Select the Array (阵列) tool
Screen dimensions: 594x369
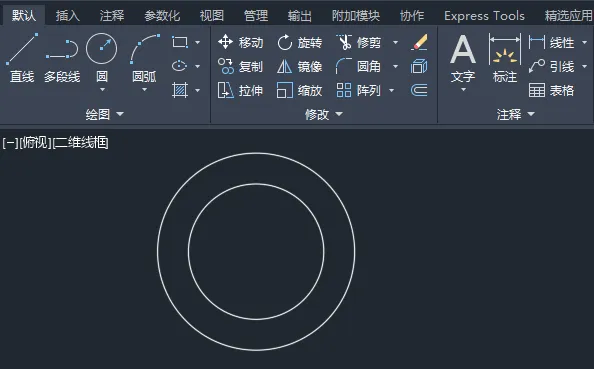click(358, 90)
